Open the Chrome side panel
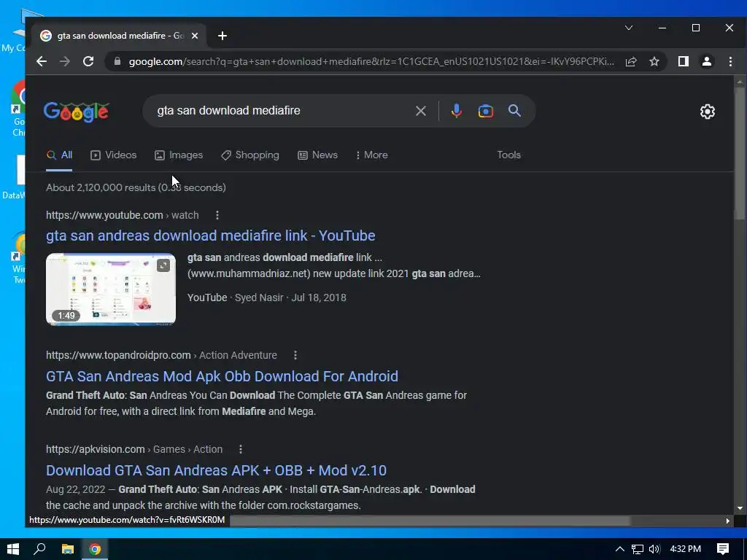The image size is (747, 560). point(683,61)
